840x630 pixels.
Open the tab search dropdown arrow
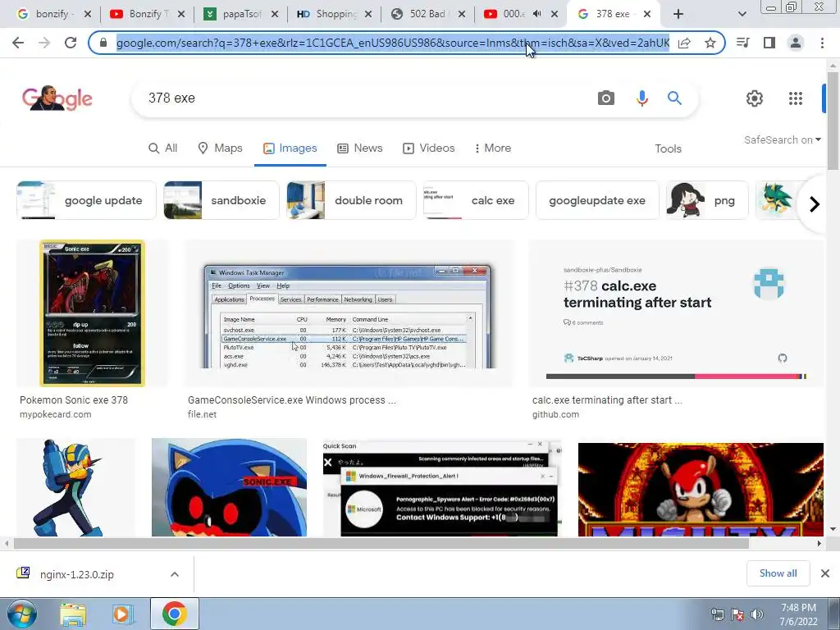(742, 14)
